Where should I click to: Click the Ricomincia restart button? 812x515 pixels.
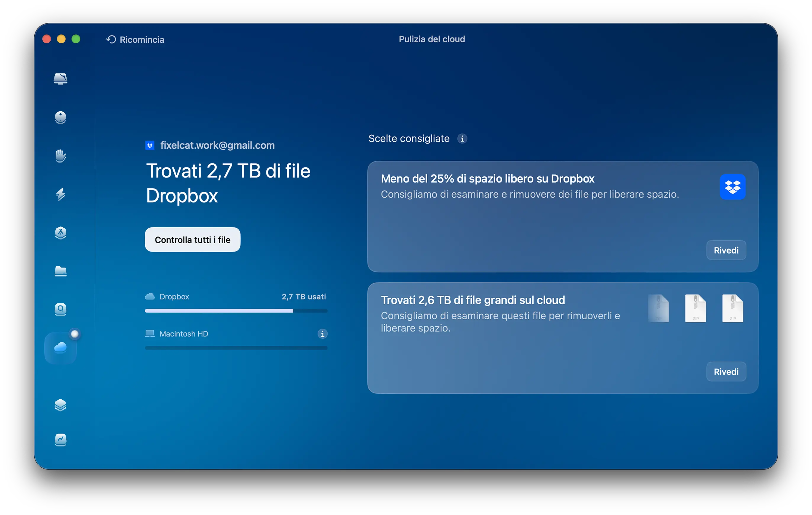point(135,39)
